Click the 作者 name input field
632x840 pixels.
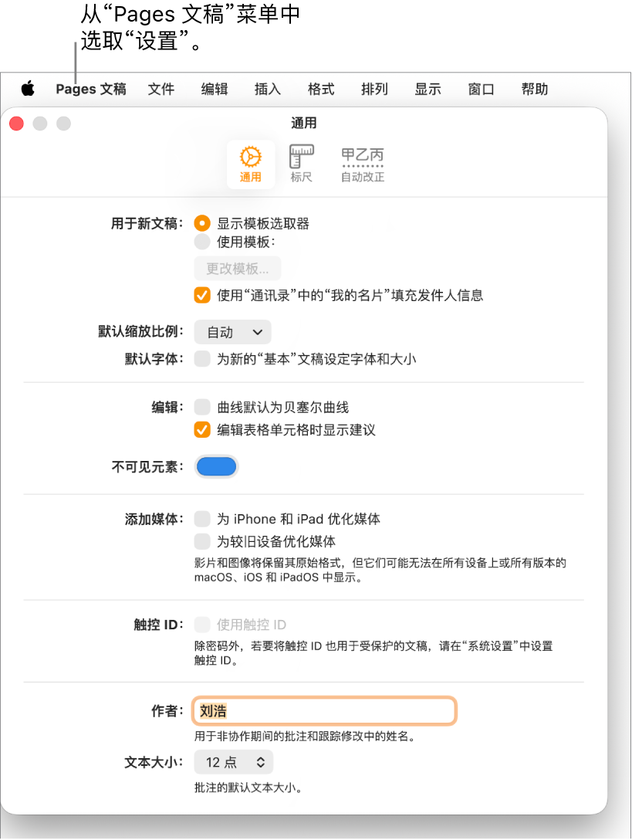pos(324,712)
